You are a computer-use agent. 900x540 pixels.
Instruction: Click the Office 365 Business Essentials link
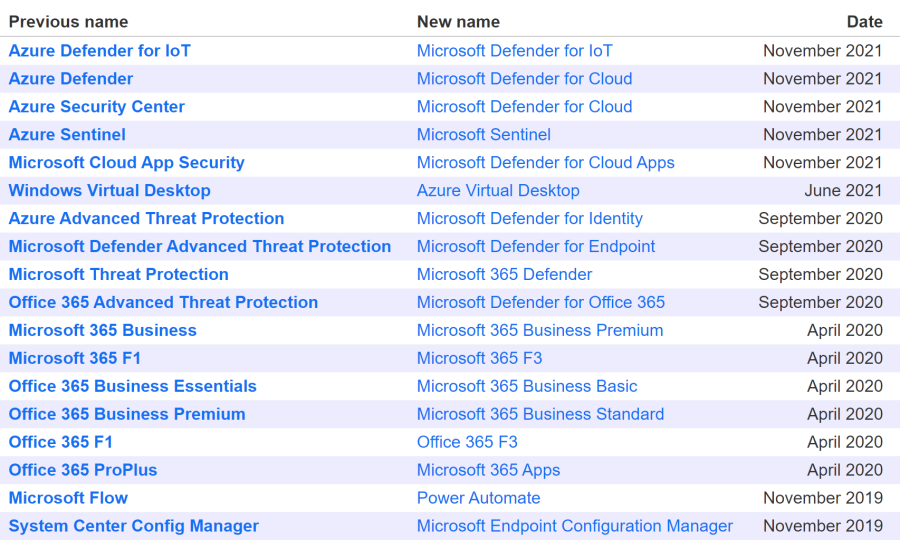point(133,386)
